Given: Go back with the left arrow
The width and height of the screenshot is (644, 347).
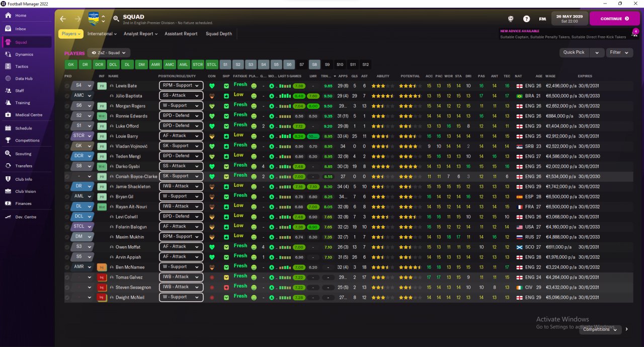Looking at the screenshot, I should pos(63,19).
